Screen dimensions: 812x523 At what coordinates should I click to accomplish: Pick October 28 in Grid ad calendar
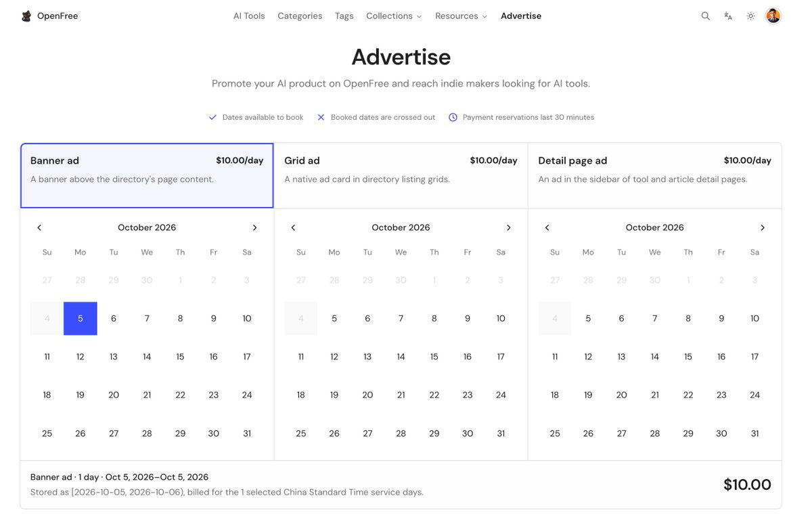(x=401, y=434)
